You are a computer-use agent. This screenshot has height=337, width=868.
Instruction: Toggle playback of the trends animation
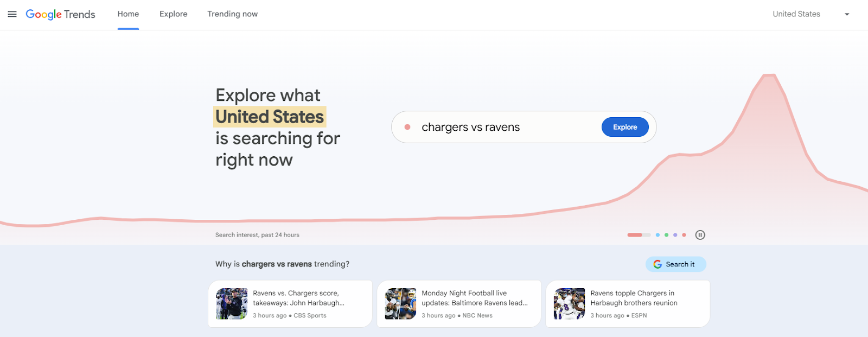[x=700, y=234]
